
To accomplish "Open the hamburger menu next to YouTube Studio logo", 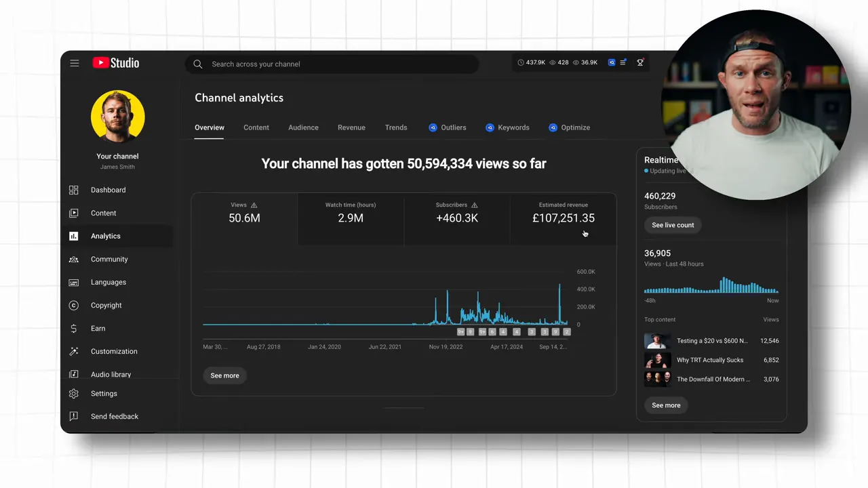I will click(x=75, y=63).
